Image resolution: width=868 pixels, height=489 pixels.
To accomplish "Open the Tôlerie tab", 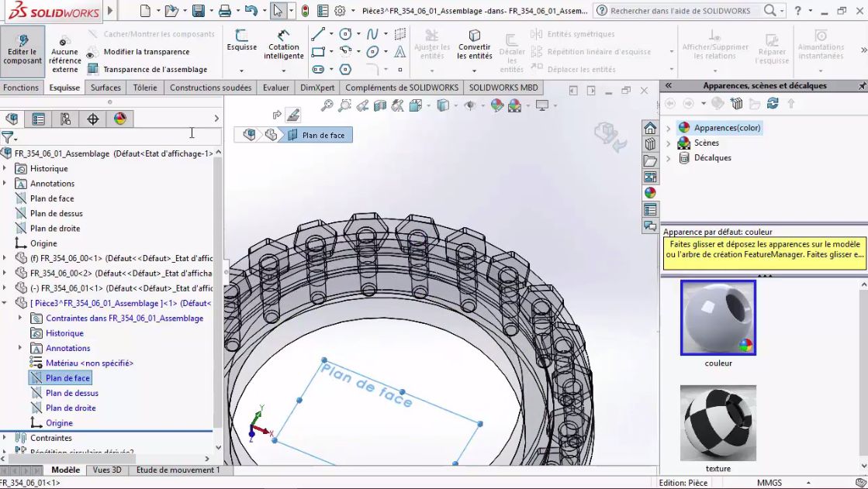I will [145, 88].
